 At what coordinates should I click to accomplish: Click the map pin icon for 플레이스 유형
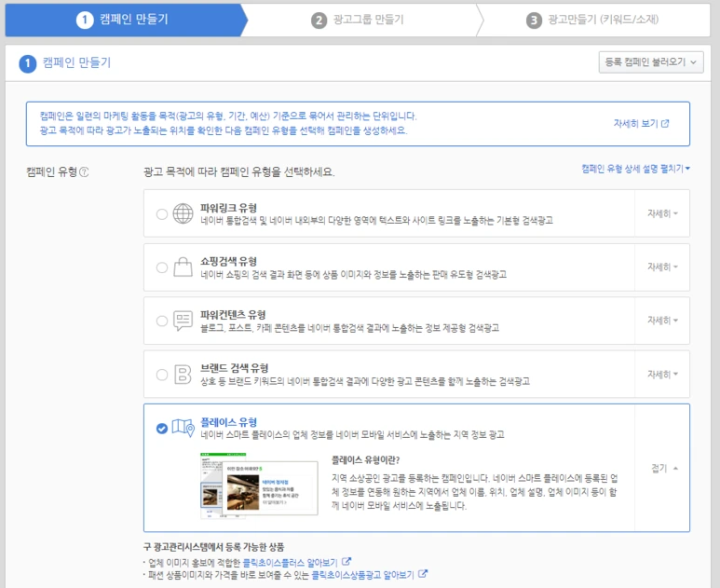tap(183, 428)
